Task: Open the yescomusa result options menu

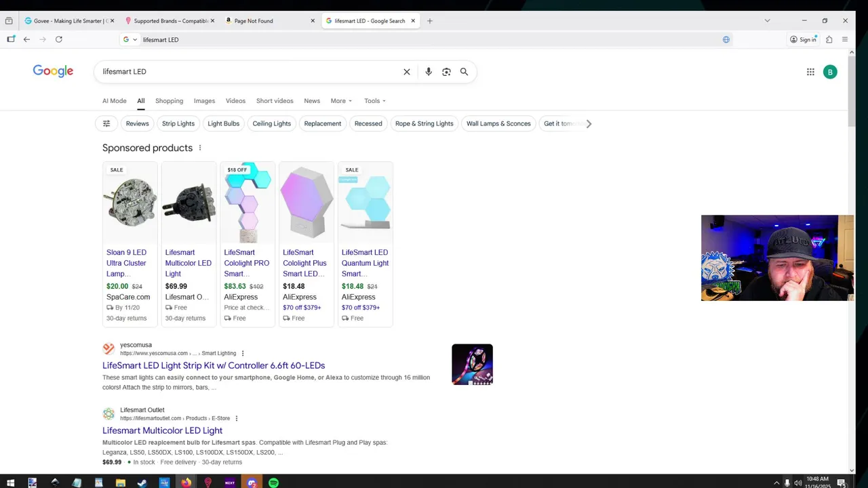Action: (x=243, y=353)
